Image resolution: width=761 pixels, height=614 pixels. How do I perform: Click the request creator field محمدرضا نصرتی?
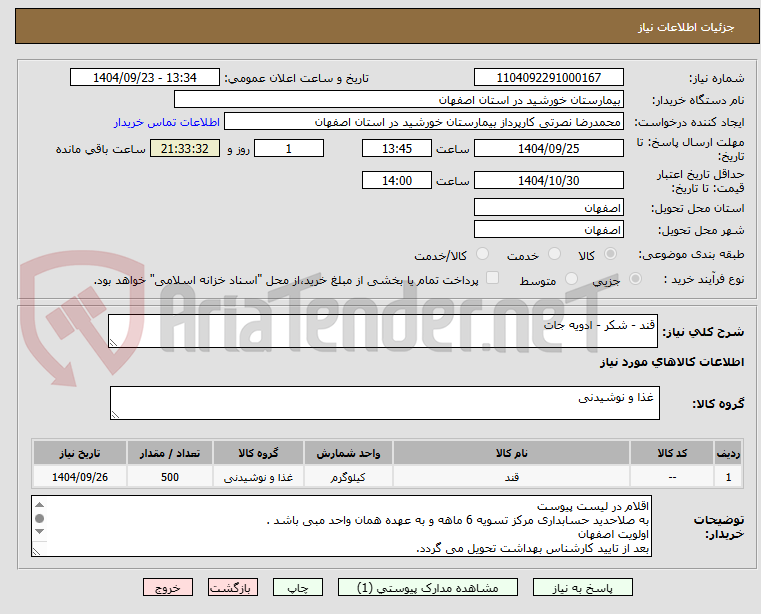coord(423,121)
